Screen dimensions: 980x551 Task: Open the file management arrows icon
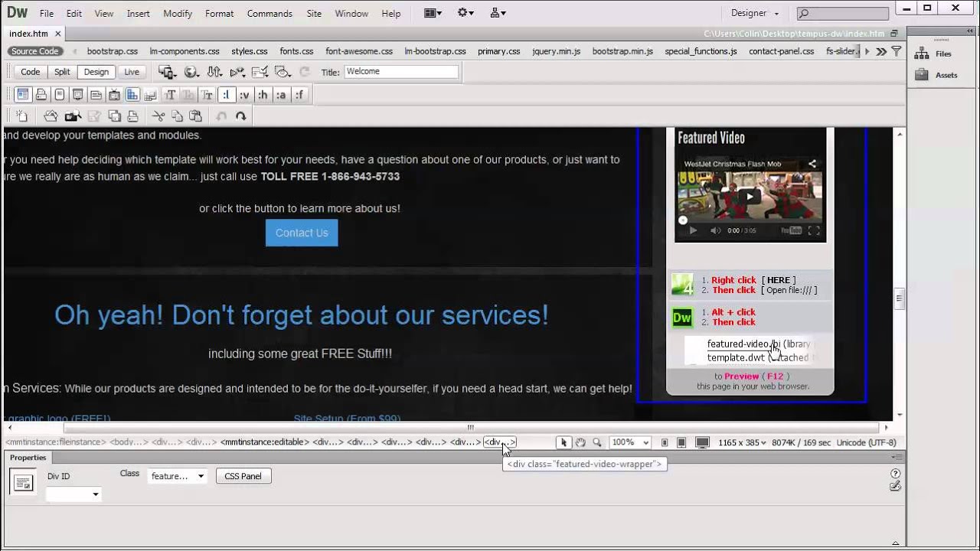[x=214, y=72]
